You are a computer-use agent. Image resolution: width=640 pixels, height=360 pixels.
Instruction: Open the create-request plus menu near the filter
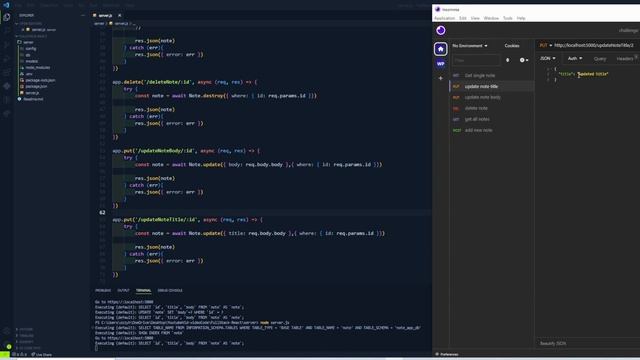point(524,60)
